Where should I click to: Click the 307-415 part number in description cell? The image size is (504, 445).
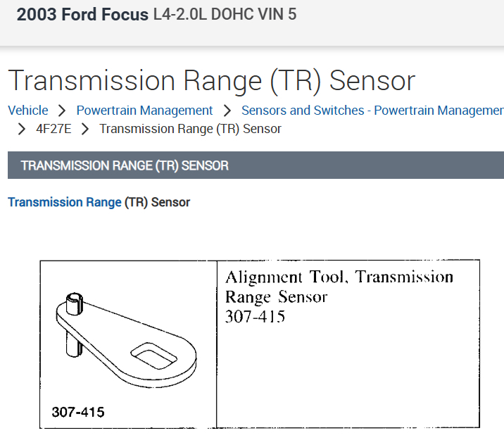coord(255,317)
